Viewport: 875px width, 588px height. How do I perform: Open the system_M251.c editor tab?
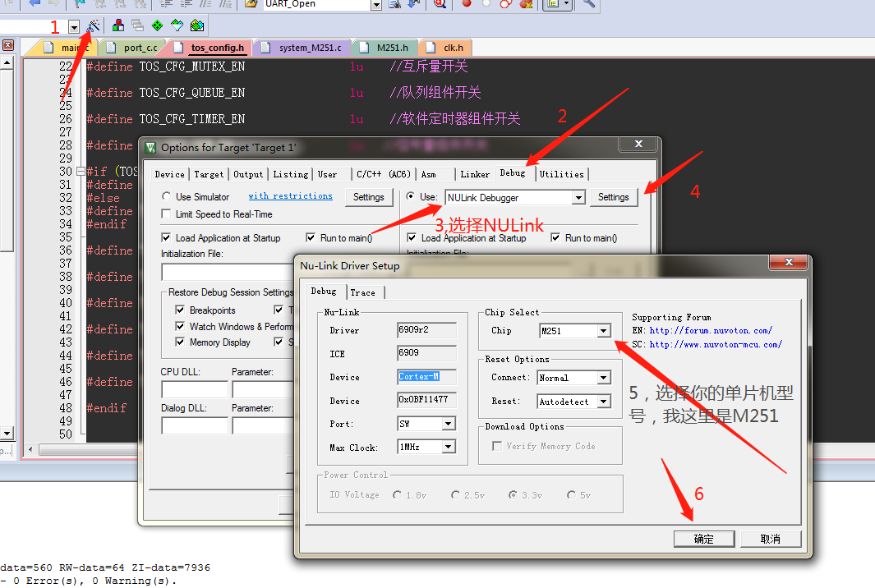click(305, 48)
